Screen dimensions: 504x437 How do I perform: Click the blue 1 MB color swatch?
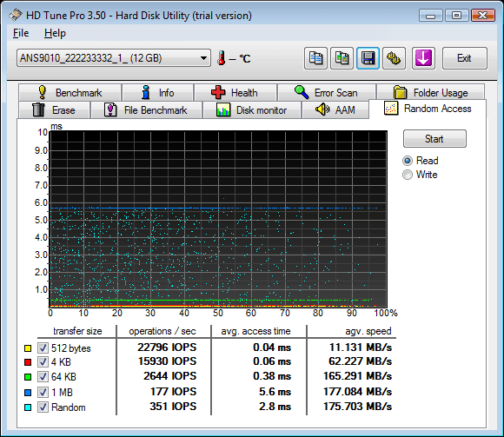click(28, 393)
